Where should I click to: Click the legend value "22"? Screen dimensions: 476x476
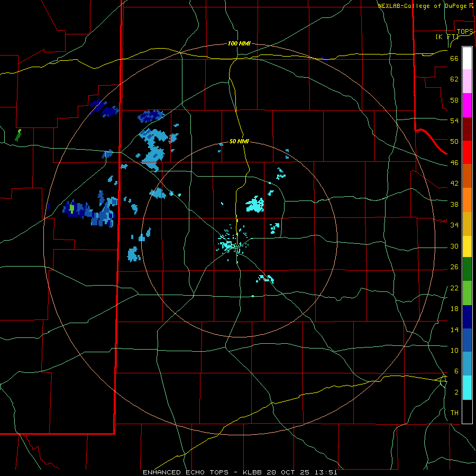(454, 288)
